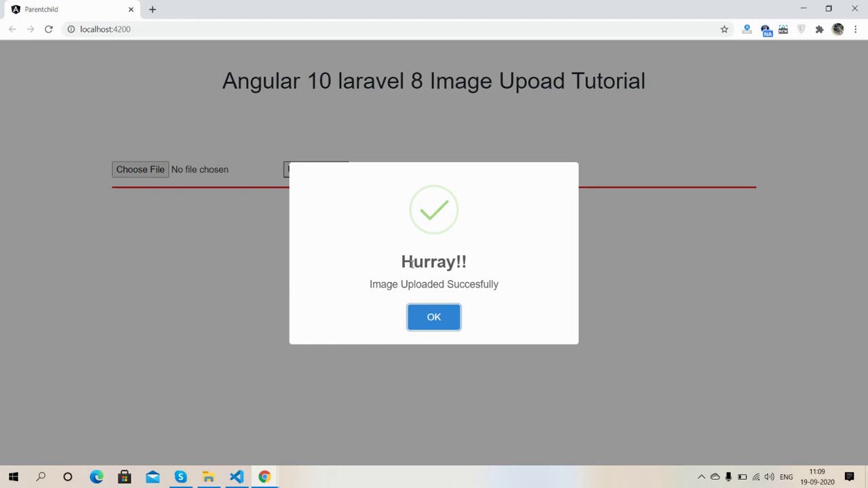Click the browser back arrow
This screenshot has height=488, width=868.
(12, 29)
